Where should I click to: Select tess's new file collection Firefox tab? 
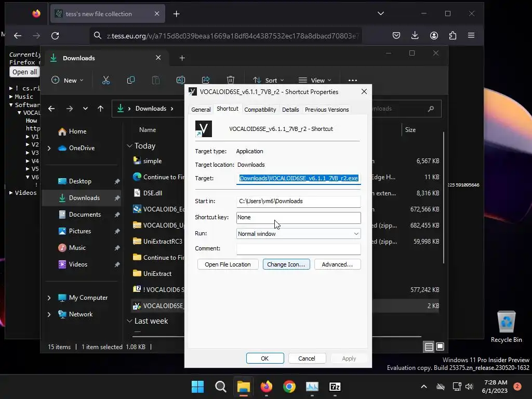click(108, 14)
